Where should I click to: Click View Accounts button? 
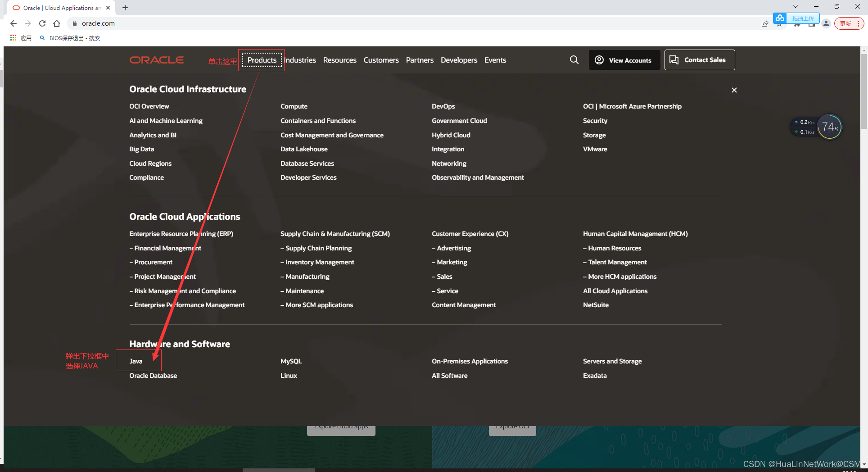pyautogui.click(x=624, y=60)
